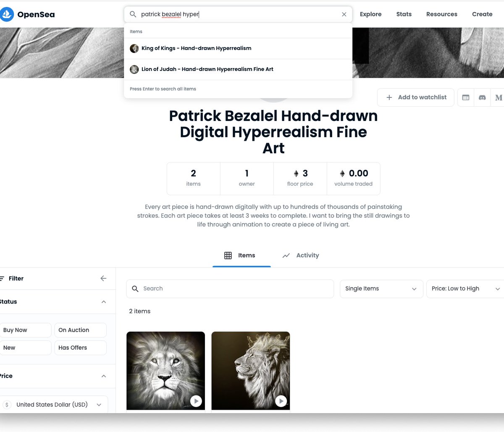
Task: Open the Price: Low to High sort dropdown
Action: pos(465,289)
